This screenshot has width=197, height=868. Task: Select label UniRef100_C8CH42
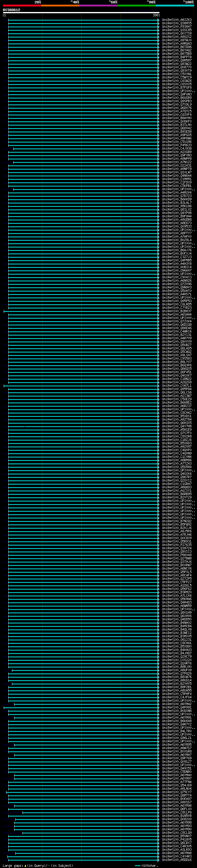click(x=177, y=413)
